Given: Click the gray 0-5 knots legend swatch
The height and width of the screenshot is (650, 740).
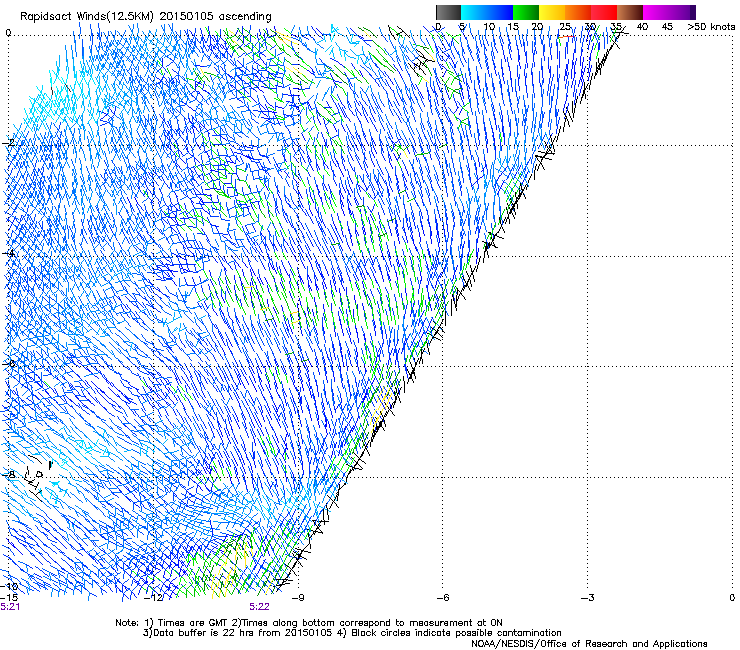Looking at the screenshot, I should pos(448,12).
